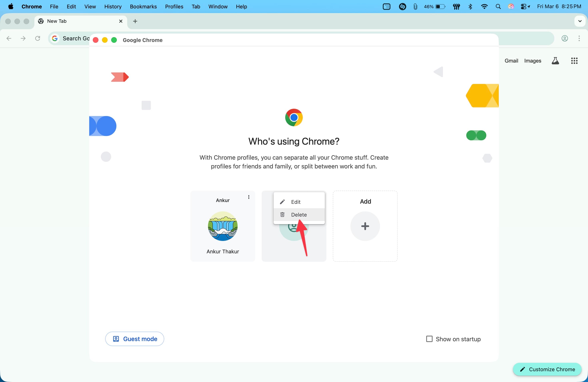This screenshot has width=588, height=382.
Task: Open the Profiles menu in the menu bar
Action: tap(174, 7)
